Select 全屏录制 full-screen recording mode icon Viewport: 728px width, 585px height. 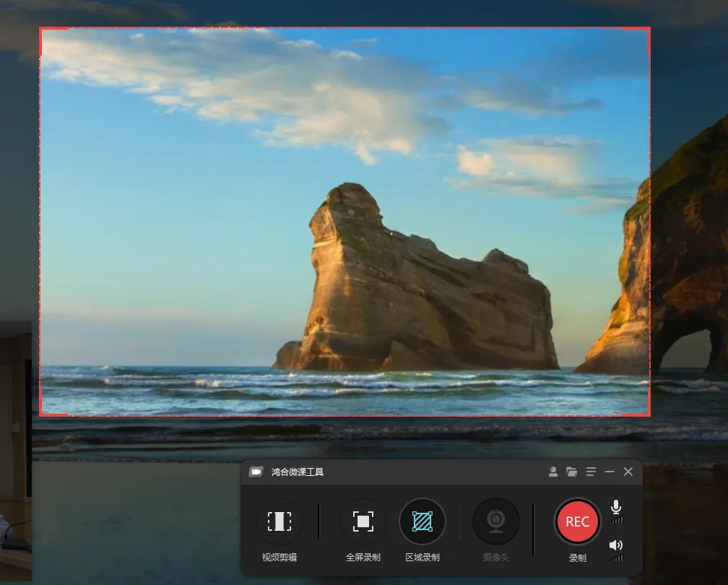363,521
